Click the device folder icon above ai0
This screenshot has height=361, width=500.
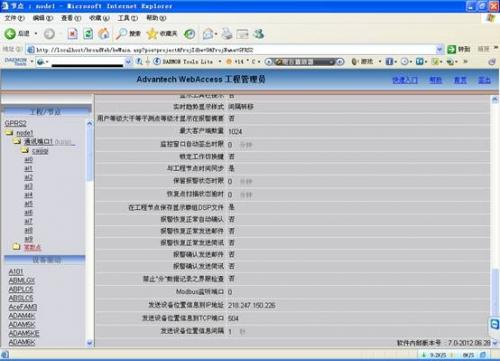(25, 150)
